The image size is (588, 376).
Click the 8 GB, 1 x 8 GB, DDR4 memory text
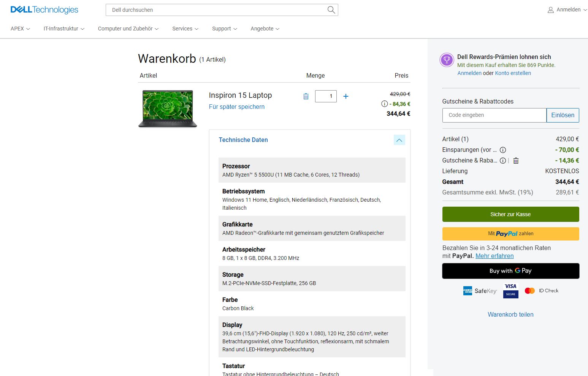261,258
